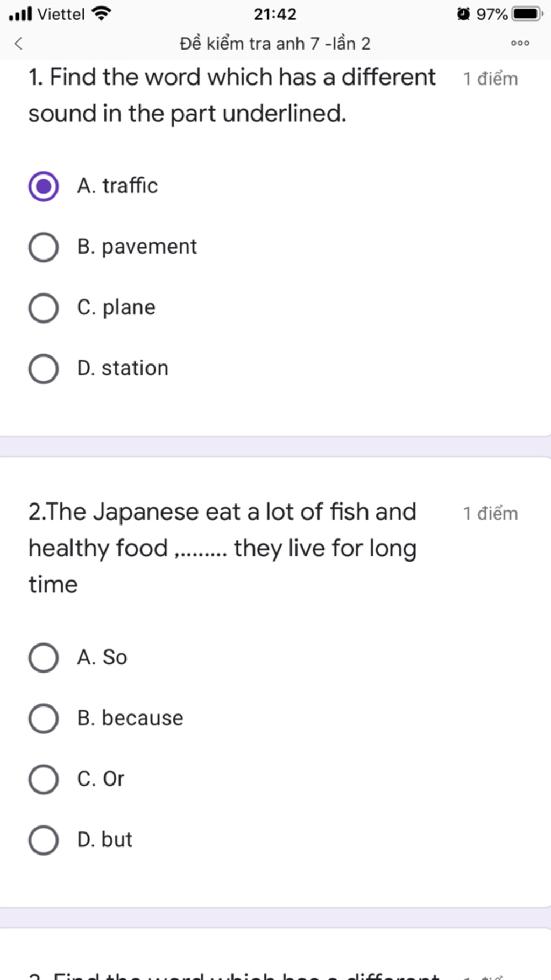Tap the alarm clock status icon
This screenshot has width=551, height=980.
[463, 13]
